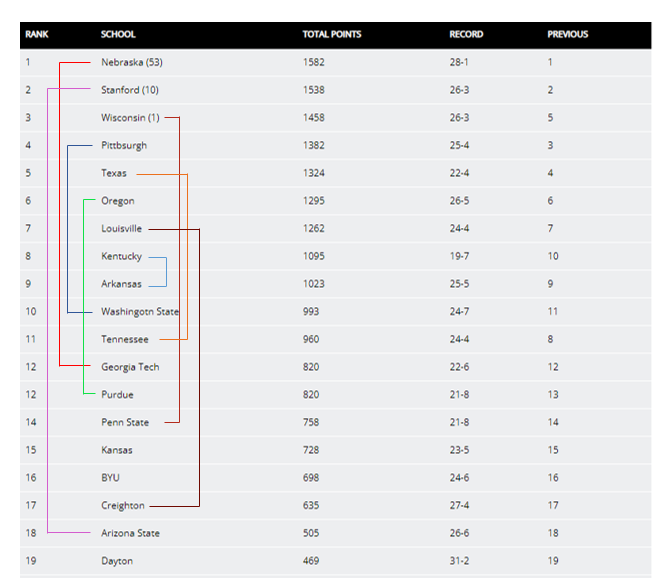This screenshot has height=578, width=669.
Task: Click Arizona State's total points 505
Action: coord(311,534)
